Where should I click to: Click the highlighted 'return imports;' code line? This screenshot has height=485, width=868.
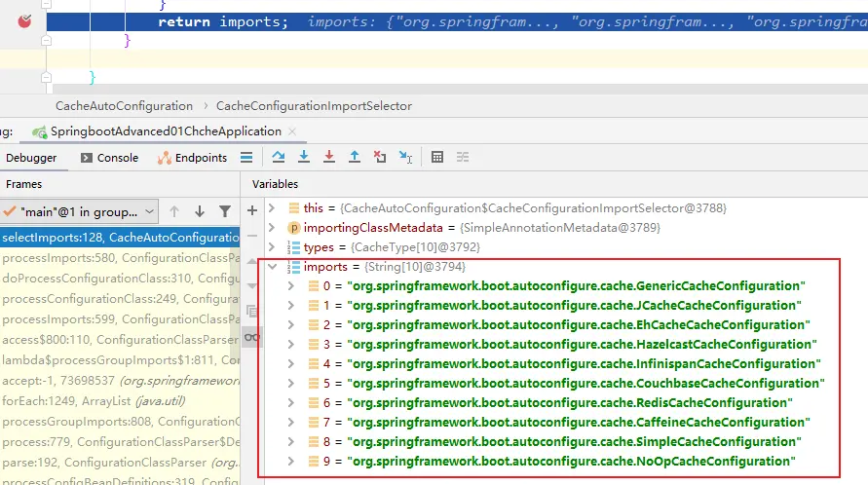(457, 22)
